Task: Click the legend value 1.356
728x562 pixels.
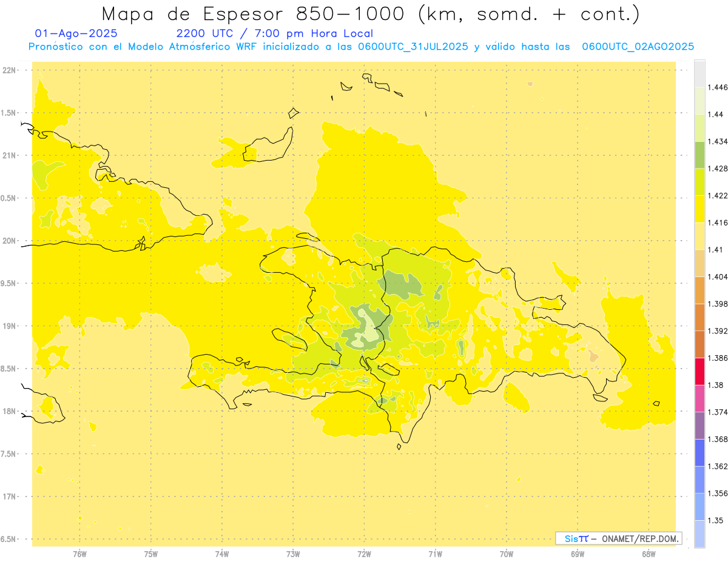Action: click(x=718, y=493)
